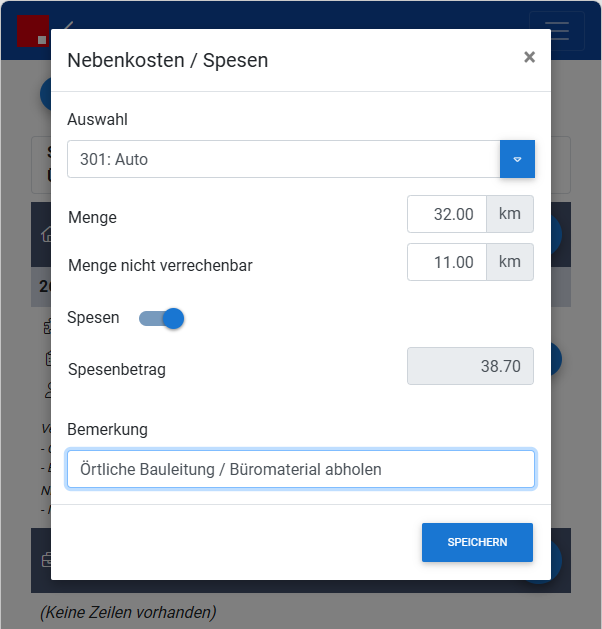This screenshot has width=602, height=629.
Task: Click km unit beside Menge nicht verrechenbar
Action: pos(510,262)
